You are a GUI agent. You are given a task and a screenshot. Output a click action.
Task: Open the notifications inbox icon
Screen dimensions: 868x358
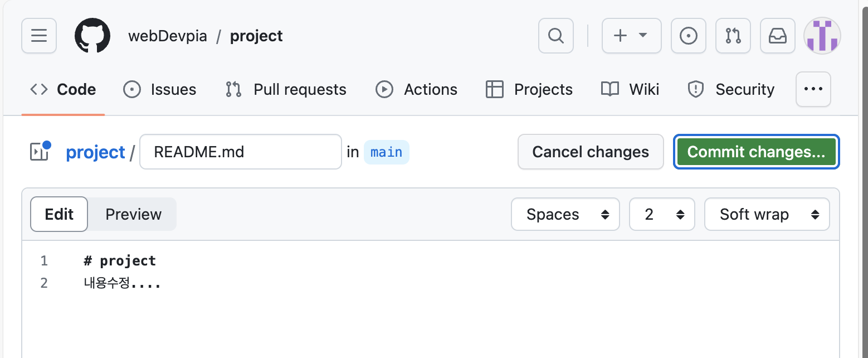(778, 36)
